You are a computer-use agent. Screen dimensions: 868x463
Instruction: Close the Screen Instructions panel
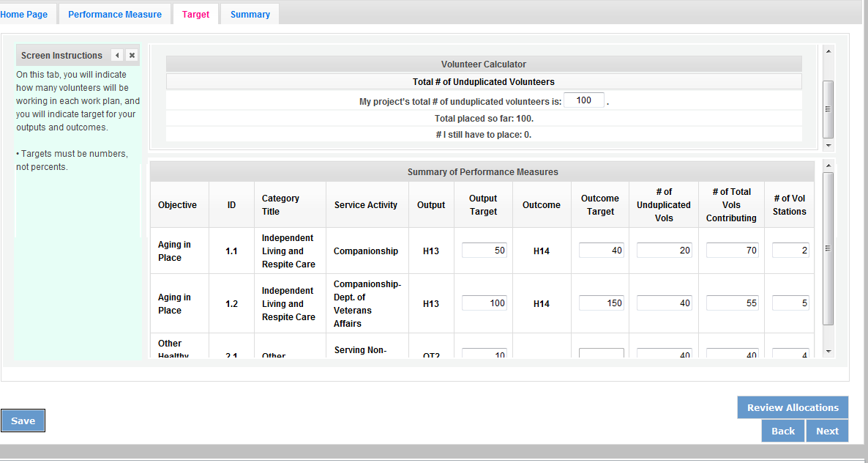[132, 56]
